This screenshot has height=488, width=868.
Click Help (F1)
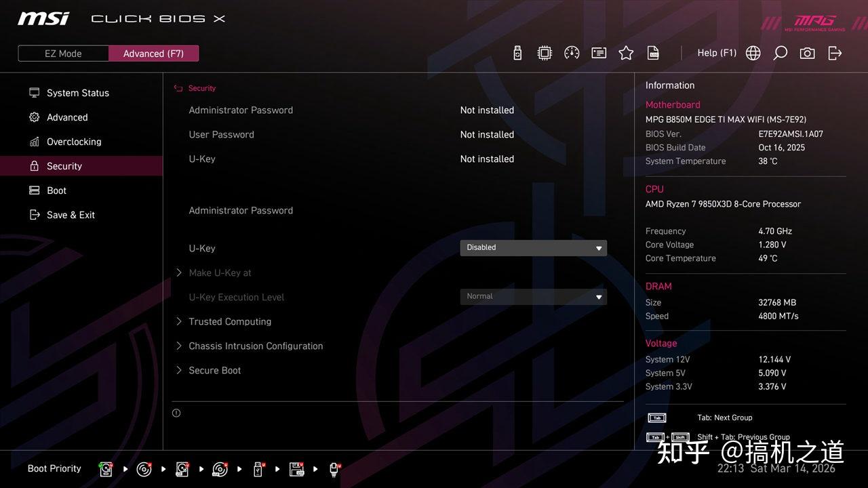click(717, 53)
